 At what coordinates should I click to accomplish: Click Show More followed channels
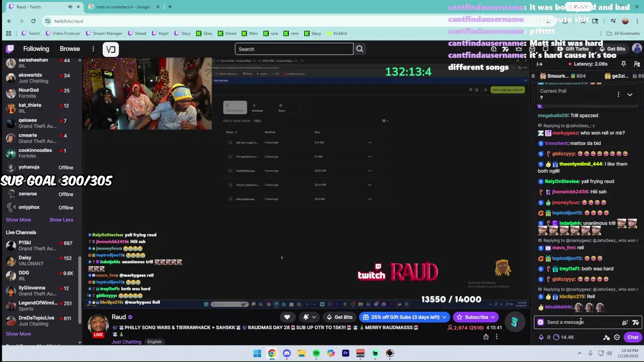19,220
